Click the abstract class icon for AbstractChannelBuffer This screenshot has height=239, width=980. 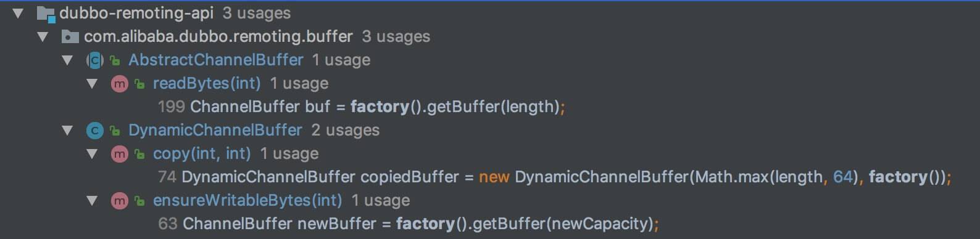tap(94, 60)
